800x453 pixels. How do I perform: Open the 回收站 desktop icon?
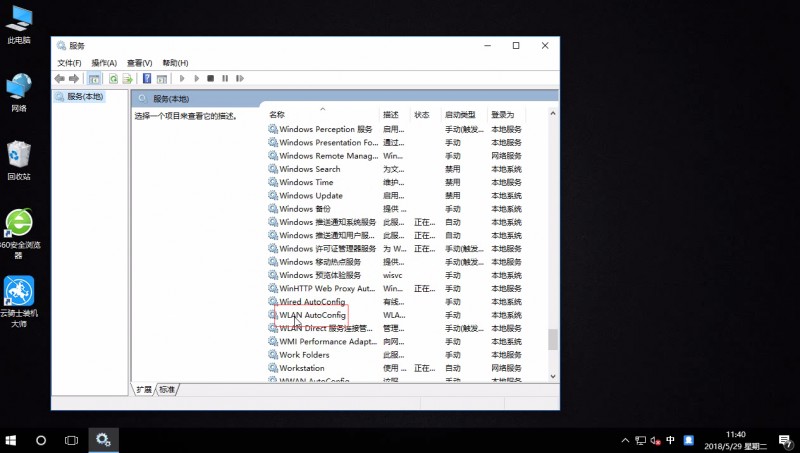coord(19,161)
